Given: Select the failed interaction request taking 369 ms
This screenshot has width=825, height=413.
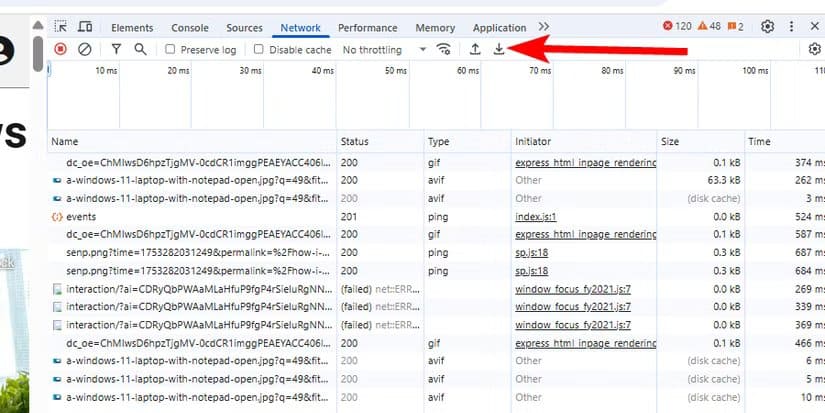Looking at the screenshot, I should (x=436, y=325).
